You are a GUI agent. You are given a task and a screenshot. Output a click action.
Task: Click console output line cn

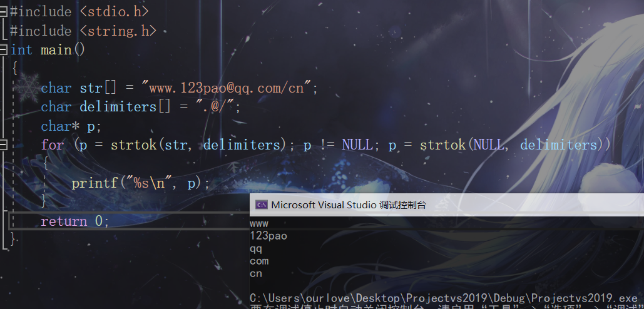(256, 274)
